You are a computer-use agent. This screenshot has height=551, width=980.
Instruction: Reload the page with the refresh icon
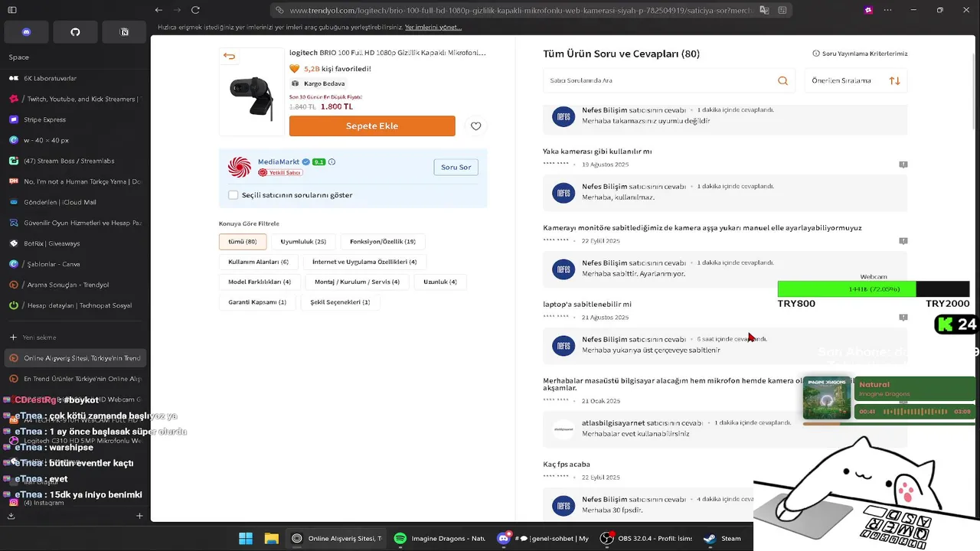tap(195, 10)
